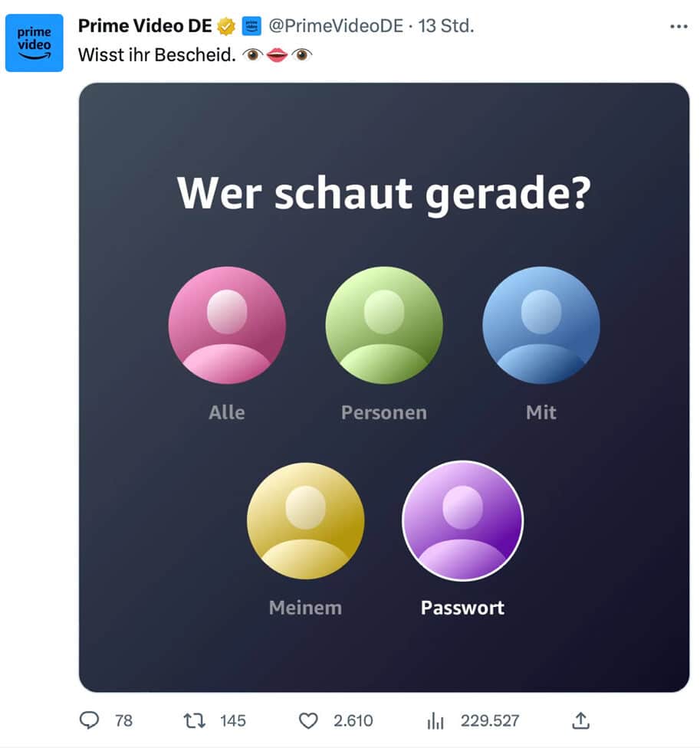This screenshot has width=700, height=751.
Task: Click the reply count 78
Action: [124, 720]
